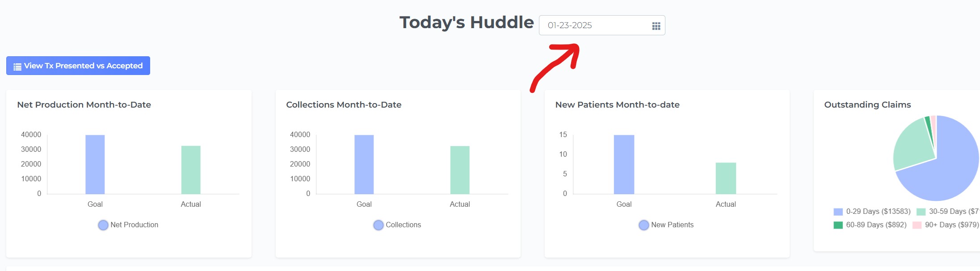Click the Outstanding Claims card title
This screenshot has height=271, width=980.
click(867, 104)
